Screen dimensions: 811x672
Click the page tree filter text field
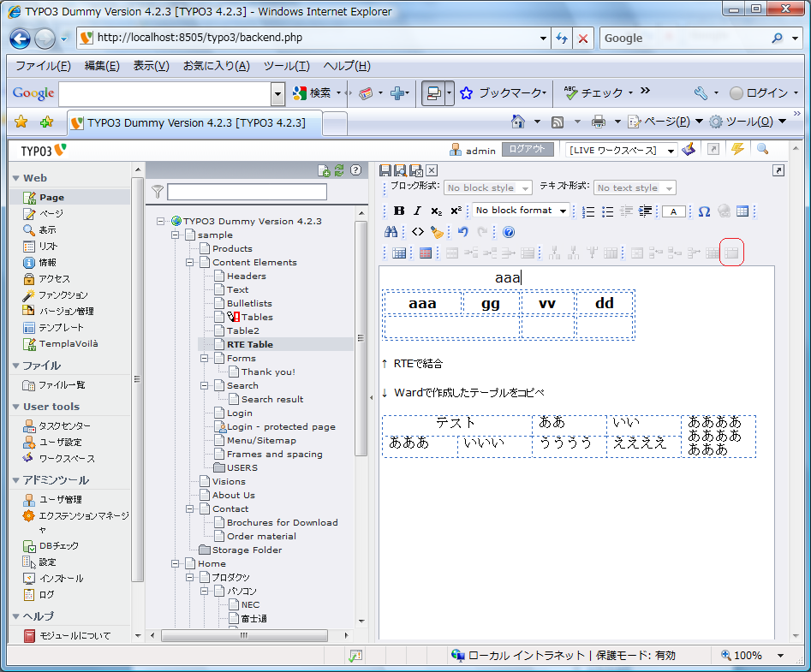[247, 192]
